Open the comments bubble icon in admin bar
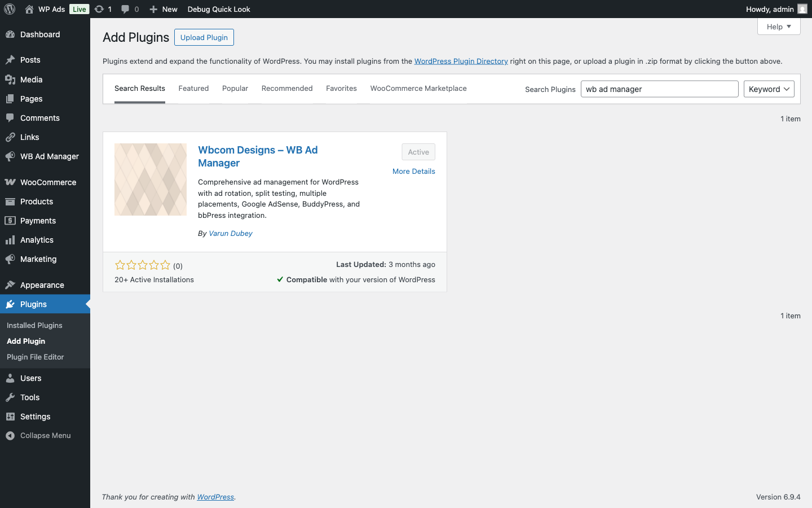The height and width of the screenshot is (508, 812). tap(125, 9)
